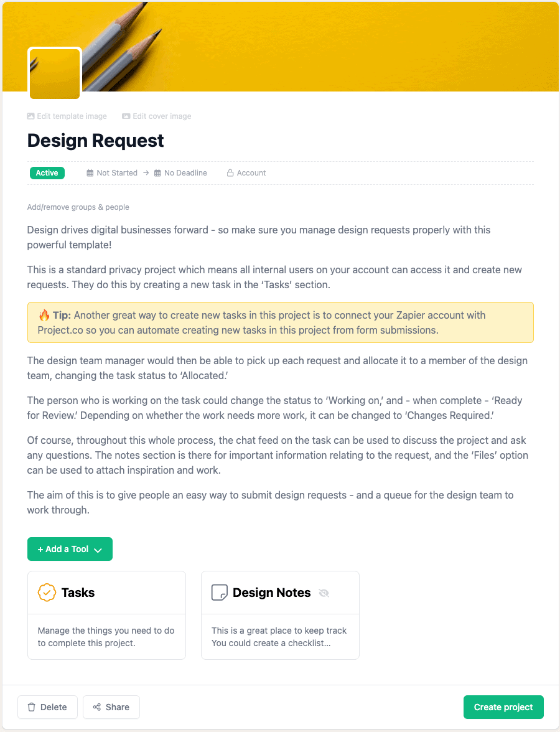Click the yellow template image thumbnail
This screenshot has height=732, width=560.
point(54,73)
